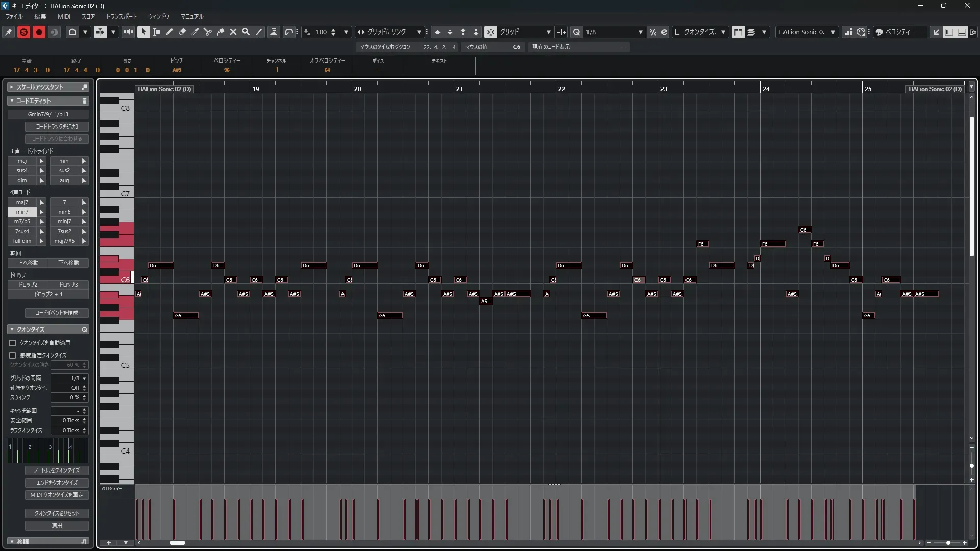The height and width of the screenshot is (551, 980).
Task: Select the Erase tool
Action: [x=182, y=32]
